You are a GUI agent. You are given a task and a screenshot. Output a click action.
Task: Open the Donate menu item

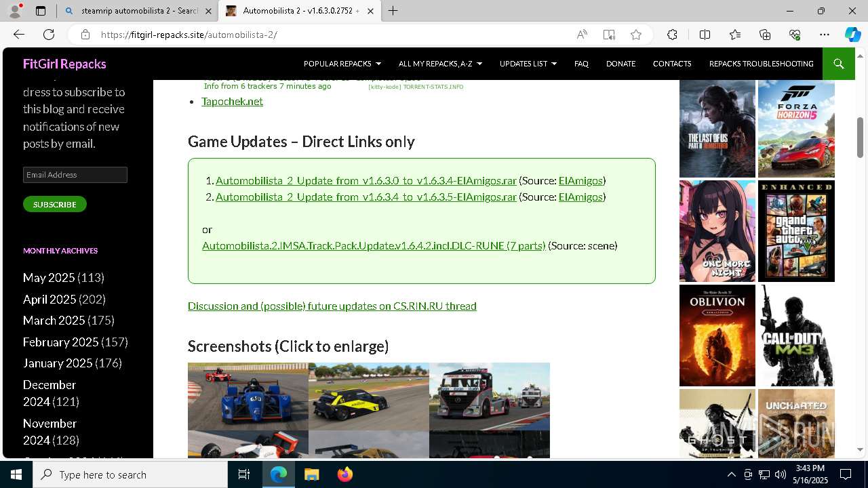620,64
